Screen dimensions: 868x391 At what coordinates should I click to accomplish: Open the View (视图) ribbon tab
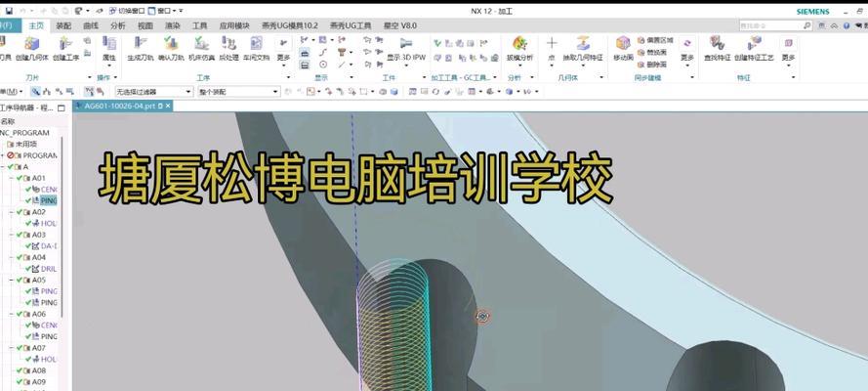(145, 25)
